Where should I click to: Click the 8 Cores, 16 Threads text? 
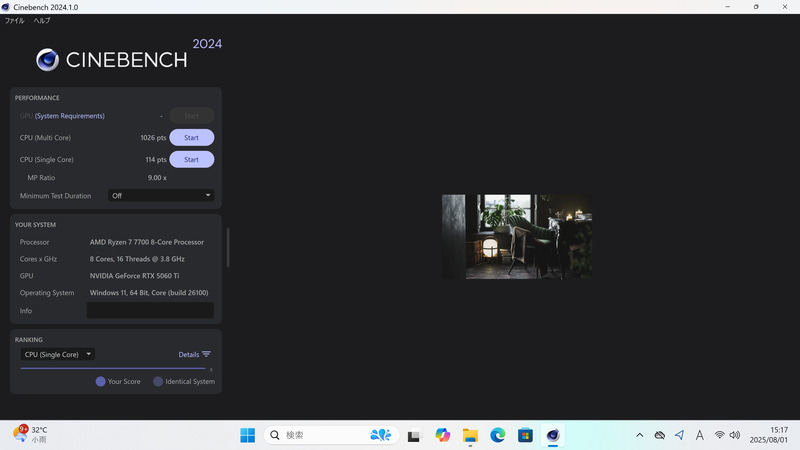[x=137, y=259]
